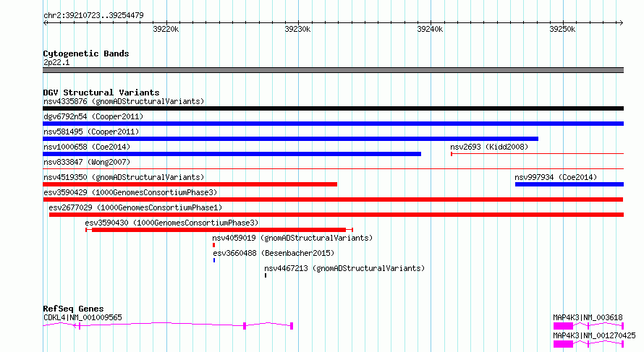Click the ruler's right scroll arrow

tap(621, 22)
